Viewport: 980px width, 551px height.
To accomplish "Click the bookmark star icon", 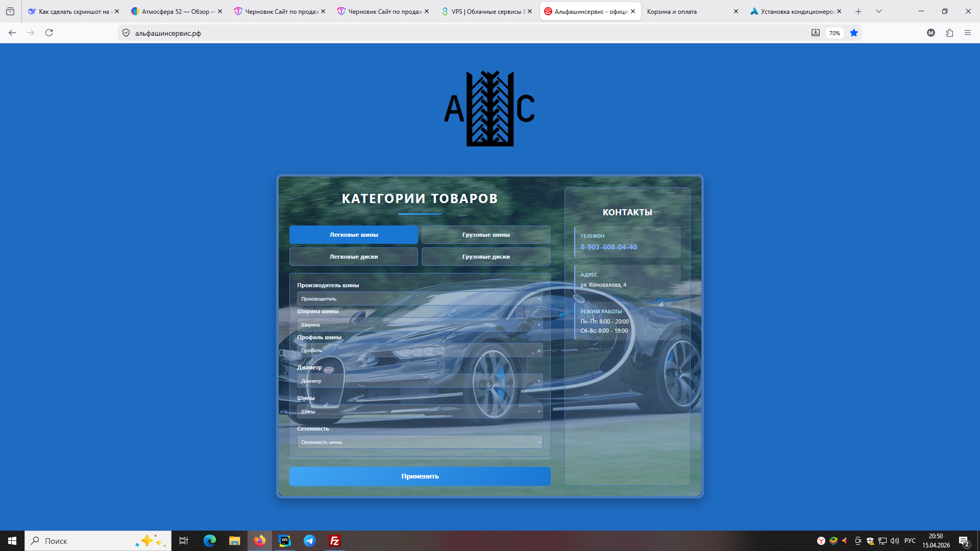I will pyautogui.click(x=854, y=33).
